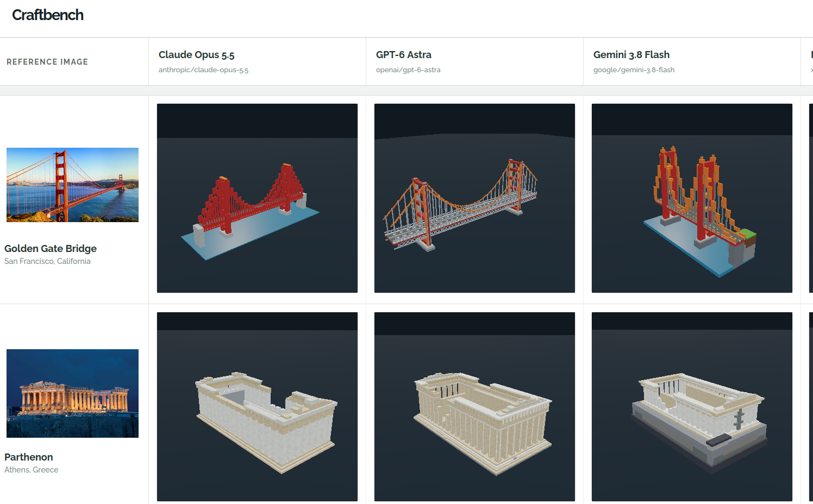View Gemini Flash Golden Gate Bridge render
813x504 pixels.
(x=692, y=198)
